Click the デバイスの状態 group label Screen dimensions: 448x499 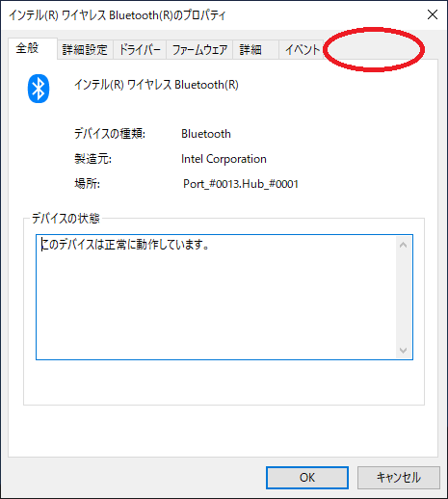[x=66, y=219]
